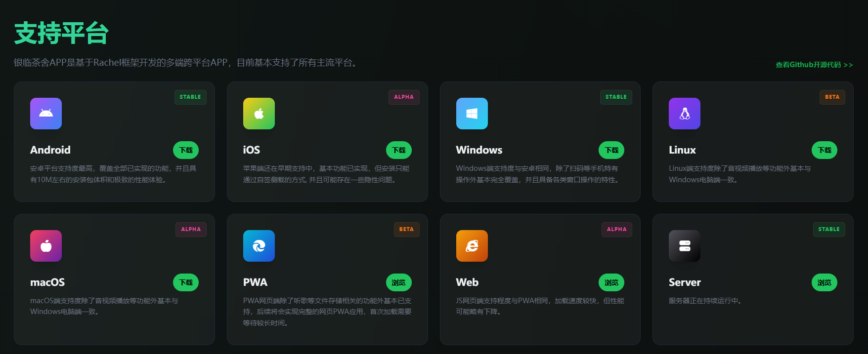This screenshot has height=354, width=868.
Task: Browse the Web version
Action: (611, 282)
